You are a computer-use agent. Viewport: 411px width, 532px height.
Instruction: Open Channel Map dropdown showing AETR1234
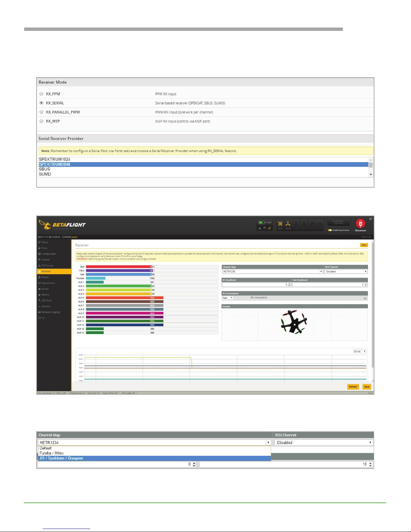[x=272, y=271]
